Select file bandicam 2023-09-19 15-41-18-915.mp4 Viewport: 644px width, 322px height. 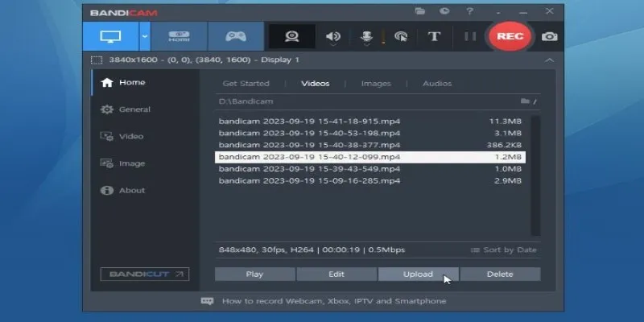pos(370,122)
